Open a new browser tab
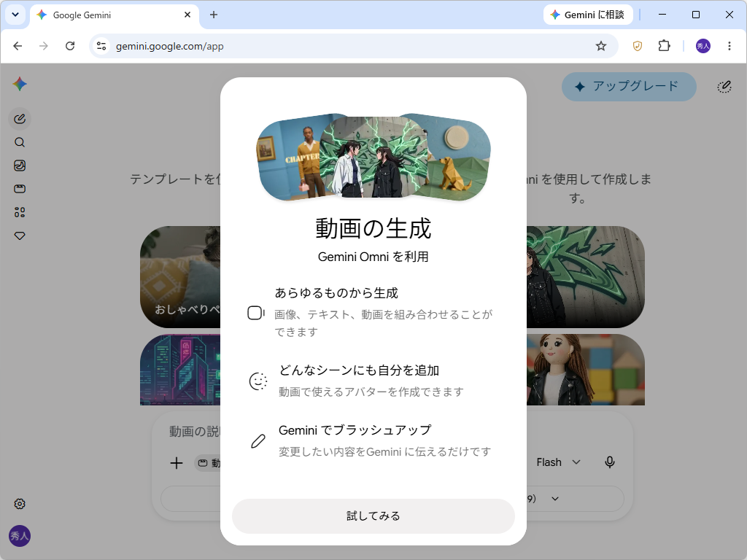Viewport: 747px width, 560px height. [x=214, y=15]
